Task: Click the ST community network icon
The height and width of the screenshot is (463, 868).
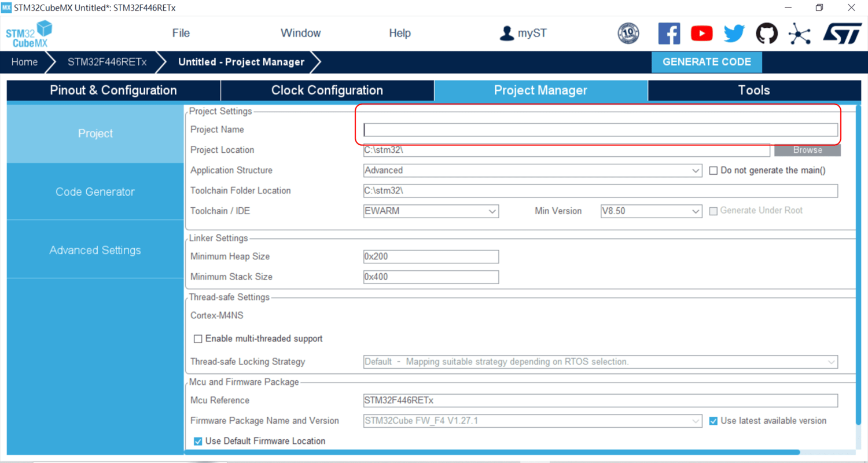Action: [800, 34]
